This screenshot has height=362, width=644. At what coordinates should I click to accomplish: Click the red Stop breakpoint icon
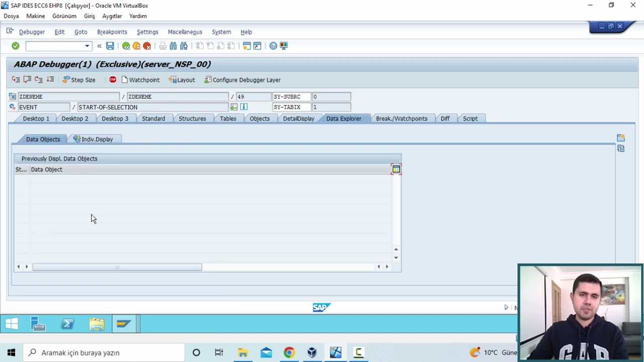113,79
